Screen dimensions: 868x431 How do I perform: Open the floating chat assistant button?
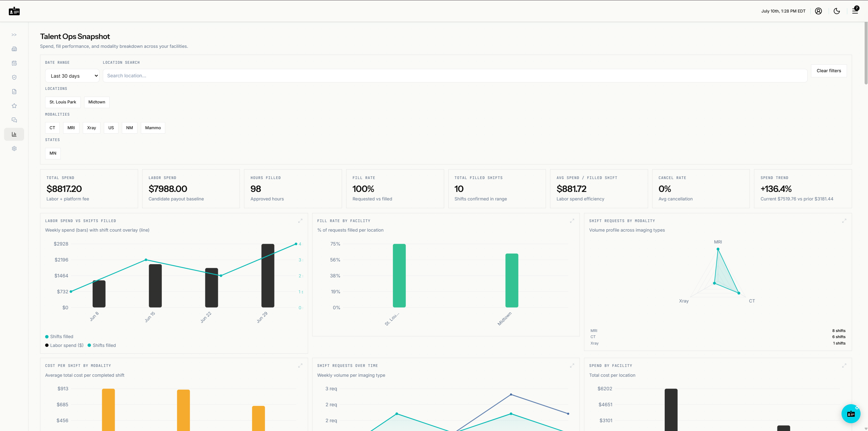[x=851, y=414]
